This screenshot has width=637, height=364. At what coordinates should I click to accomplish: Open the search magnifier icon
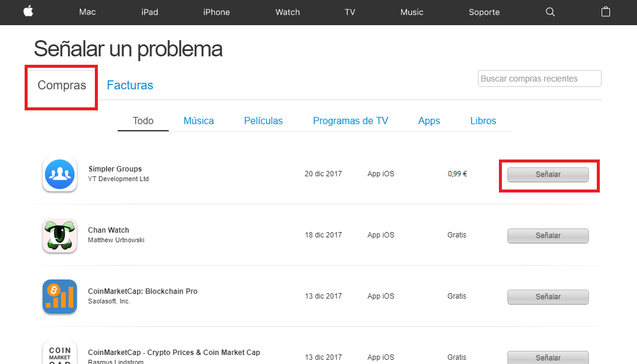tap(550, 12)
